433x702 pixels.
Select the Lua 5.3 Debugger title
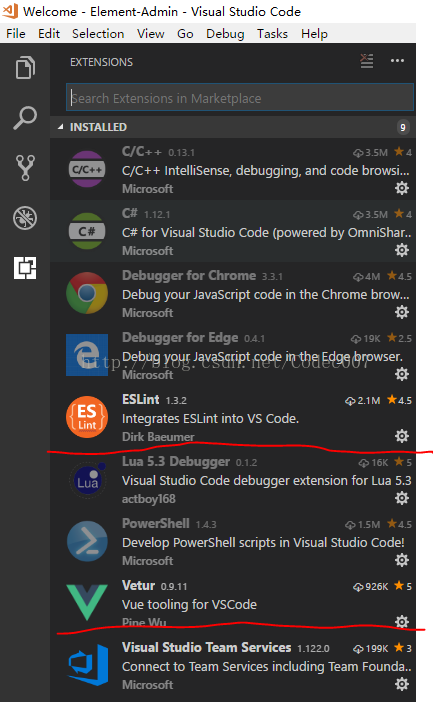point(176,461)
